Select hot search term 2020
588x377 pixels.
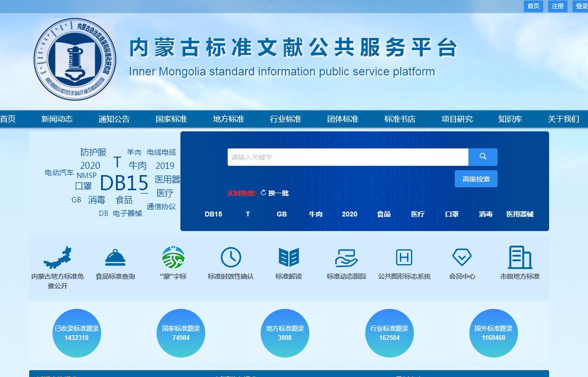point(350,214)
